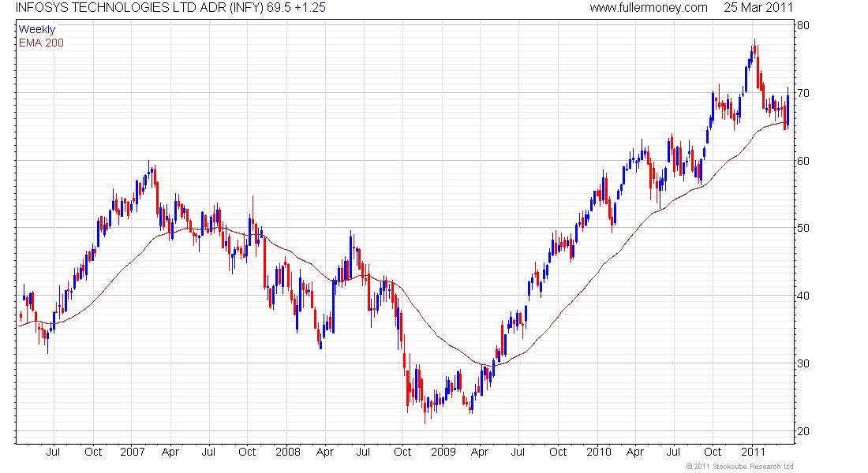Click the 60 price axis label
This screenshot has width=868, height=473.
pos(803,161)
